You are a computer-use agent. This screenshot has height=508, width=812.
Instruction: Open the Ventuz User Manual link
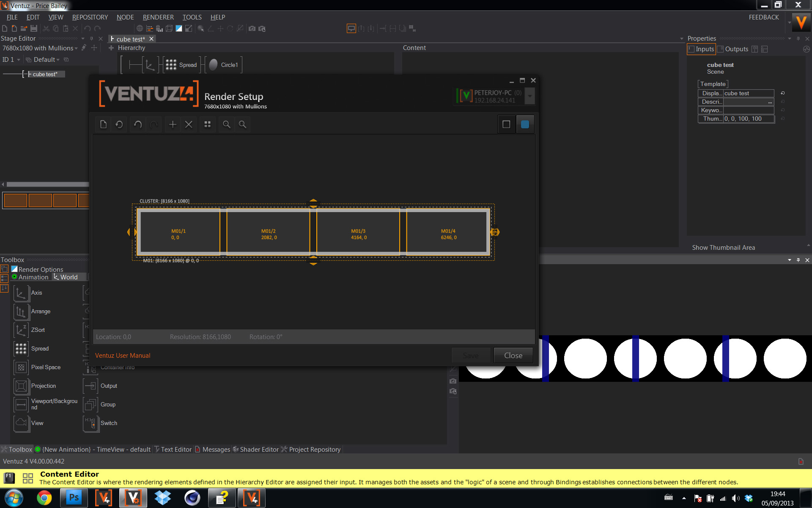click(x=123, y=356)
